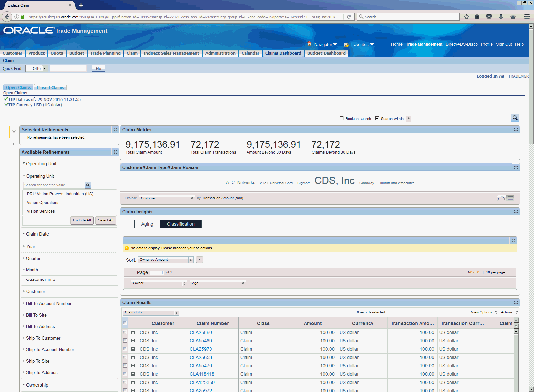Viewport: 534px width, 392px height.
Task: Open row details icon for CLA55480
Action: click(x=133, y=341)
